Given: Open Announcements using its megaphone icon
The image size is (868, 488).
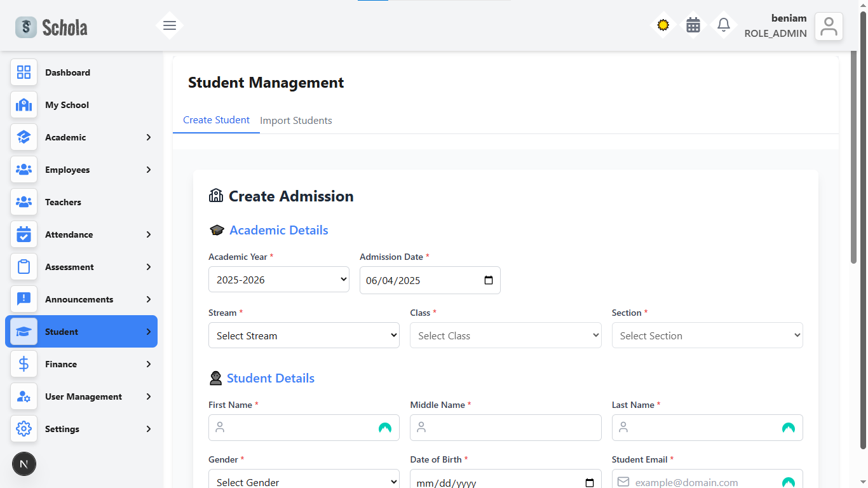Looking at the screenshot, I should coord(24,299).
